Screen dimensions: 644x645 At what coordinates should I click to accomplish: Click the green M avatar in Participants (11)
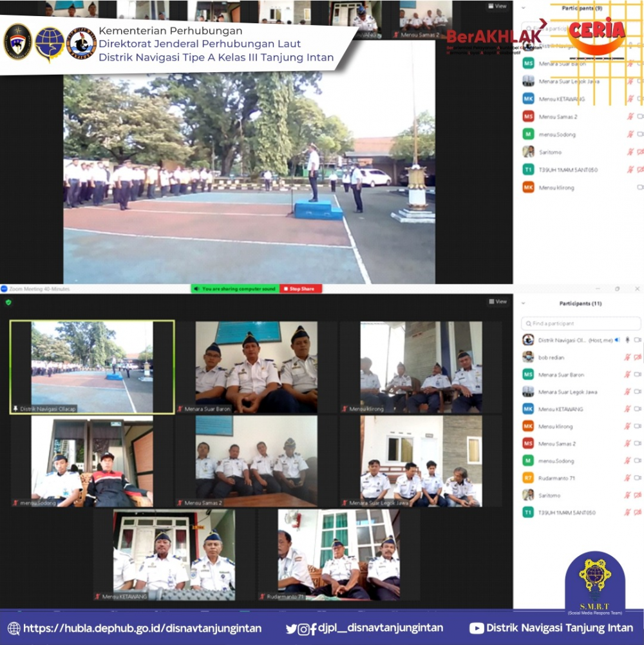tap(528, 461)
